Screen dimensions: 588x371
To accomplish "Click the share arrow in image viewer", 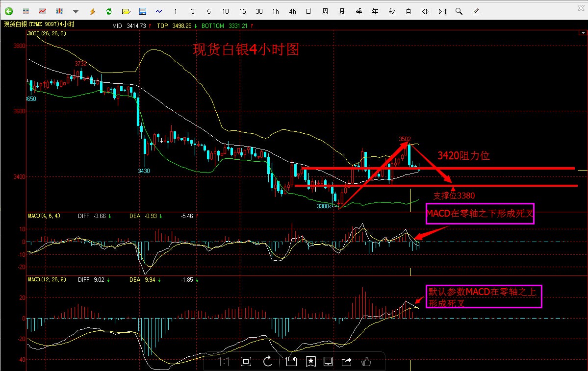I will pyautogui.click(x=346, y=362).
